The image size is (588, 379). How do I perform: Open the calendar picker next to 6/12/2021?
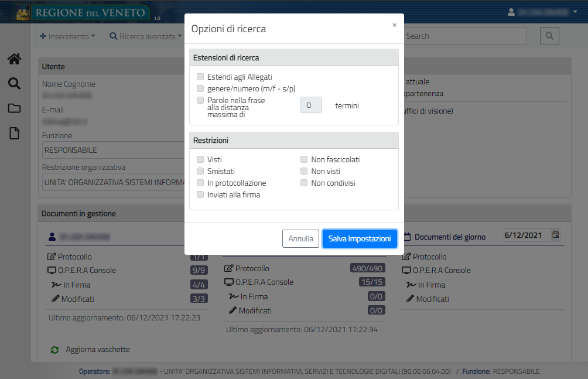[x=556, y=235]
